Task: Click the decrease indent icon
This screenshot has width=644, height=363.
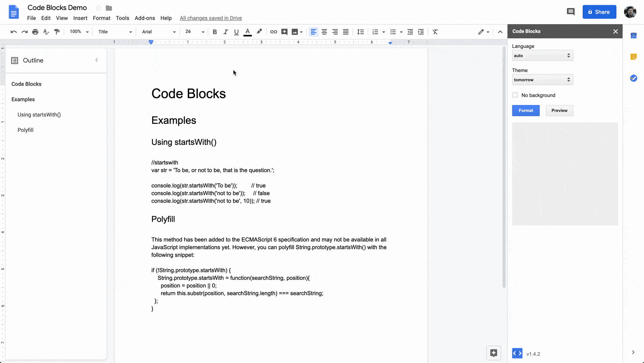Action: pyautogui.click(x=410, y=32)
